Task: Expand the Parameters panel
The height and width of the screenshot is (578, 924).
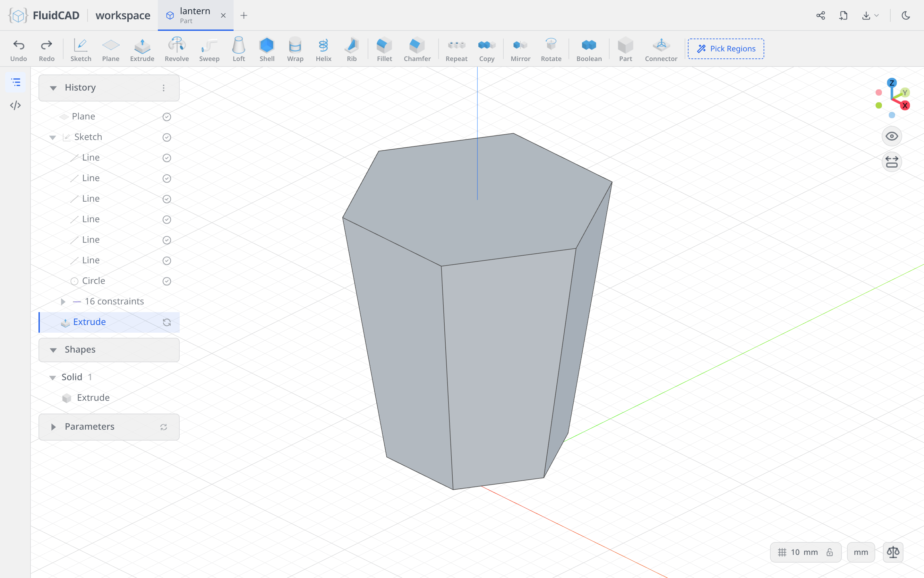Action: coord(53,427)
